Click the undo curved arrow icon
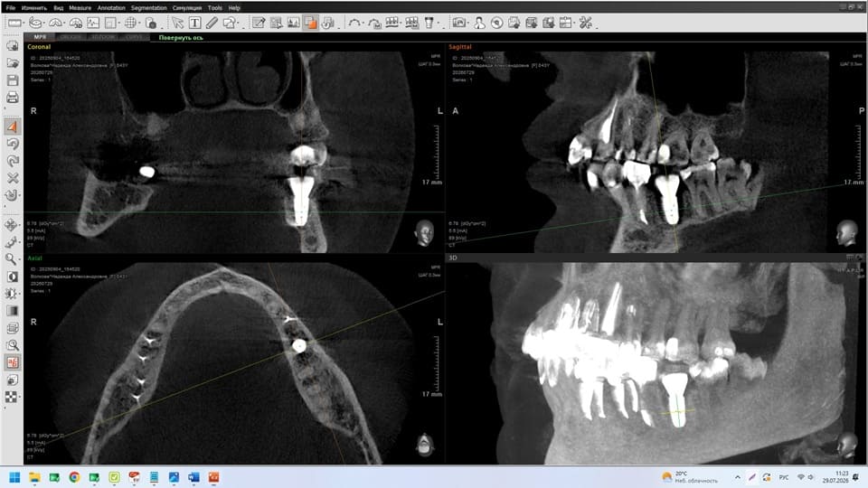Image resolution: width=868 pixels, height=488 pixels. coord(12,144)
